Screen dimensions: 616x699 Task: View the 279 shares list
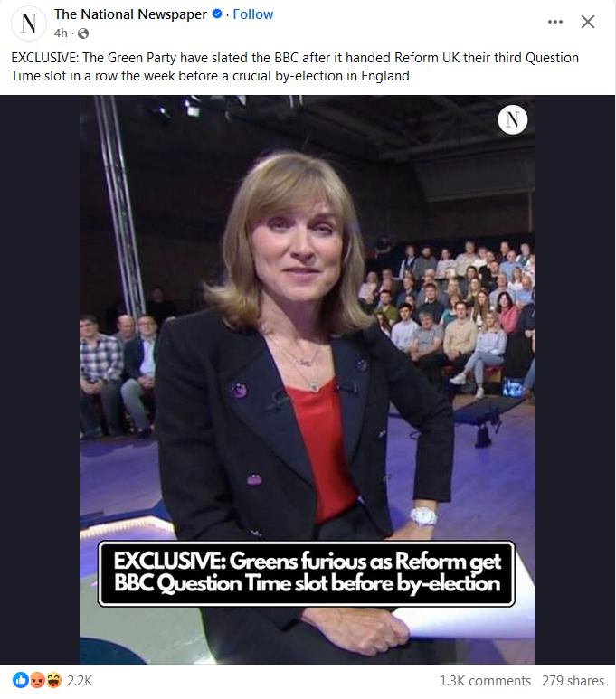[x=573, y=681]
